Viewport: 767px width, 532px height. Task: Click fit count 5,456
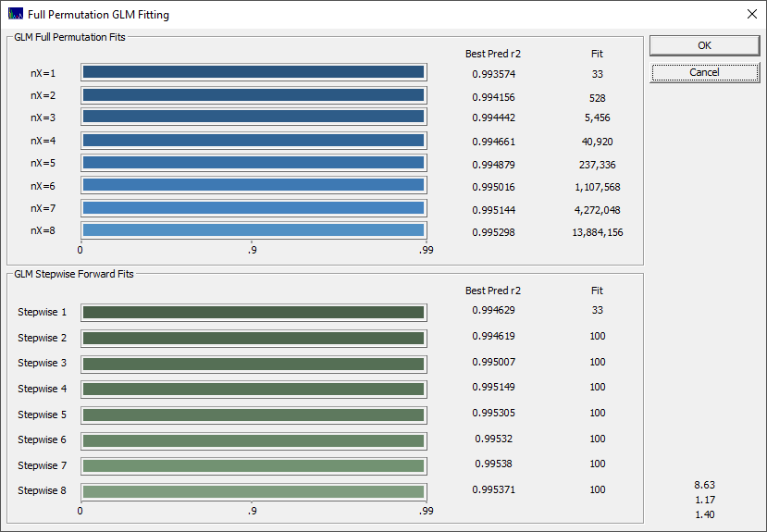(598, 118)
